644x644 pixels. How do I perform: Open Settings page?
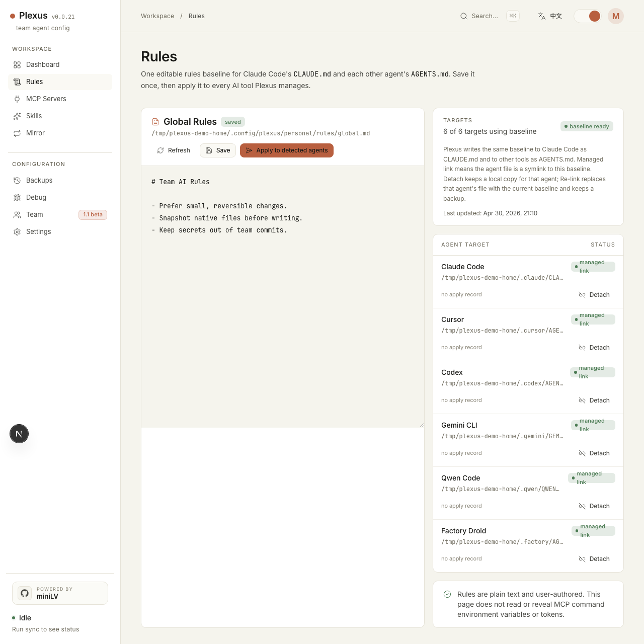(60, 231)
